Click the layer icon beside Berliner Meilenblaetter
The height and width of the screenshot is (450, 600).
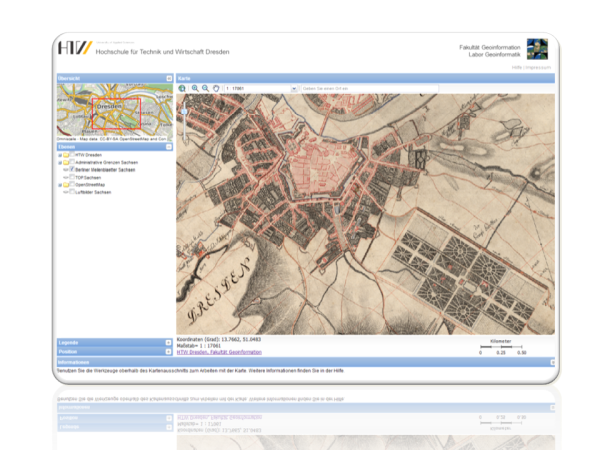coord(66,170)
